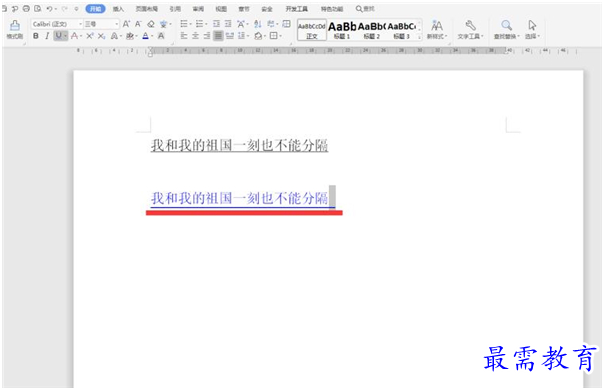Switch to the 插入 (Insert) tab
This screenshot has width=605, height=390.
tap(118, 8)
